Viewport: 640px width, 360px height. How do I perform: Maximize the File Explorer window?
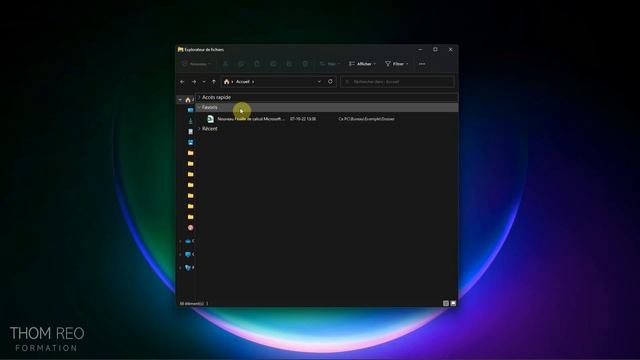point(435,49)
